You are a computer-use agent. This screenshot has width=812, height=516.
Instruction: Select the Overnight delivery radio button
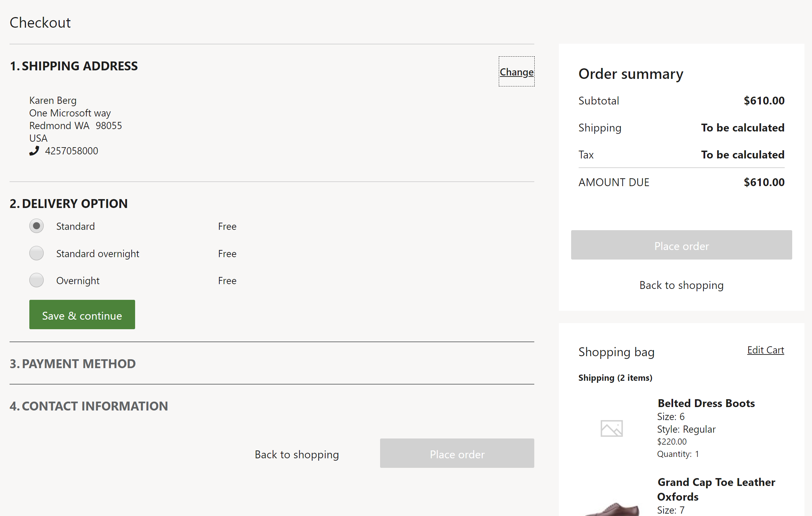(37, 280)
